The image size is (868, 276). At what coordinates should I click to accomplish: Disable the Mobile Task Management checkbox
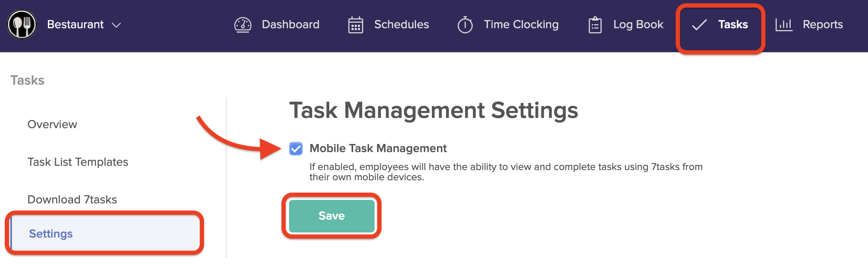click(296, 149)
